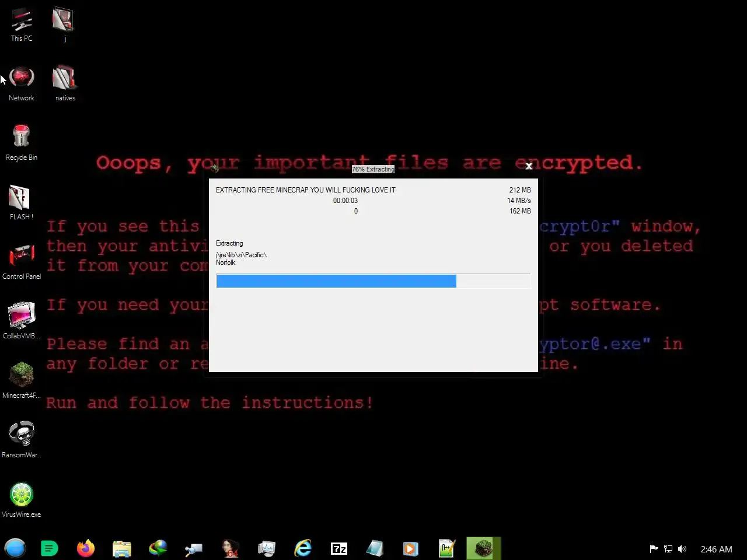
Task: Click the 2:46 AM clock
Action: click(716, 549)
